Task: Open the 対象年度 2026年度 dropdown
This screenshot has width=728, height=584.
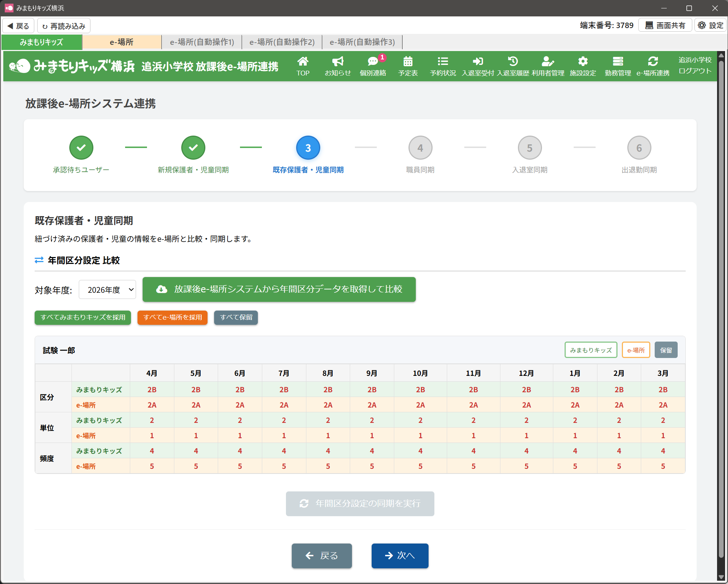Action: (x=108, y=290)
